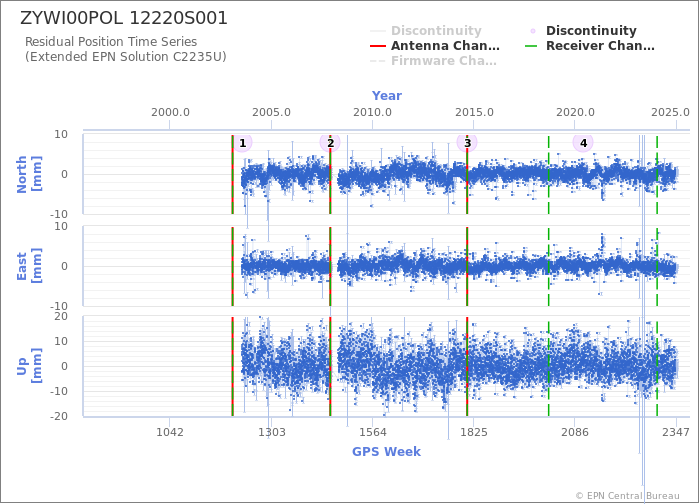Open the EPN Central Bureau credit link
The image size is (700, 504).
(628, 496)
